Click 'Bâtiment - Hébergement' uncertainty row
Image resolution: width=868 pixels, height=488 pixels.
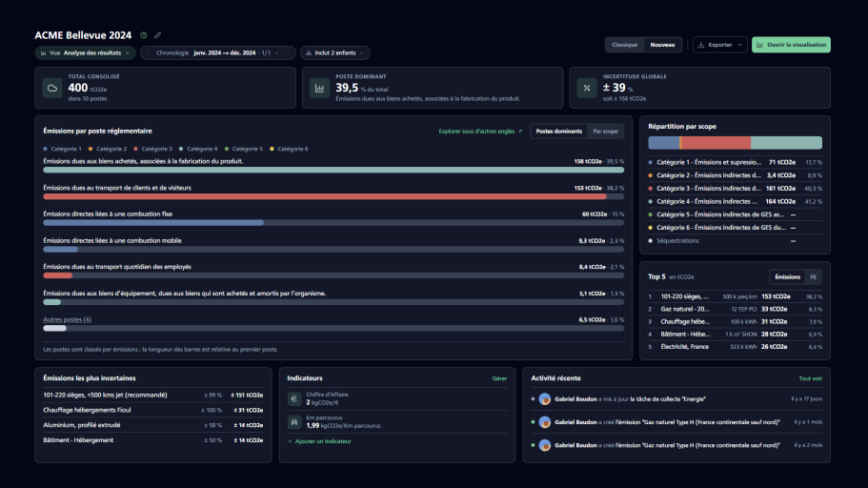(x=153, y=440)
